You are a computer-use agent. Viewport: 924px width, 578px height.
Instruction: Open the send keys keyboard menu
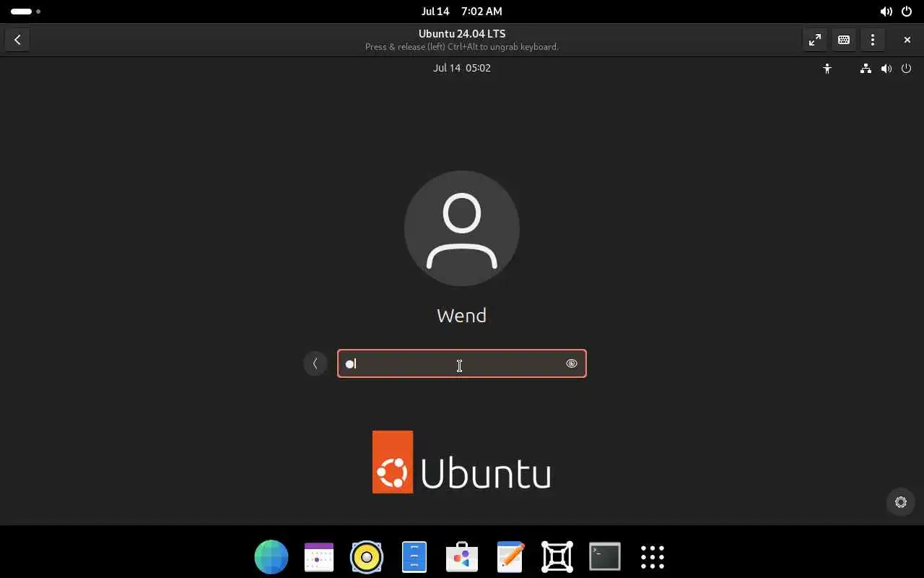click(x=844, y=40)
